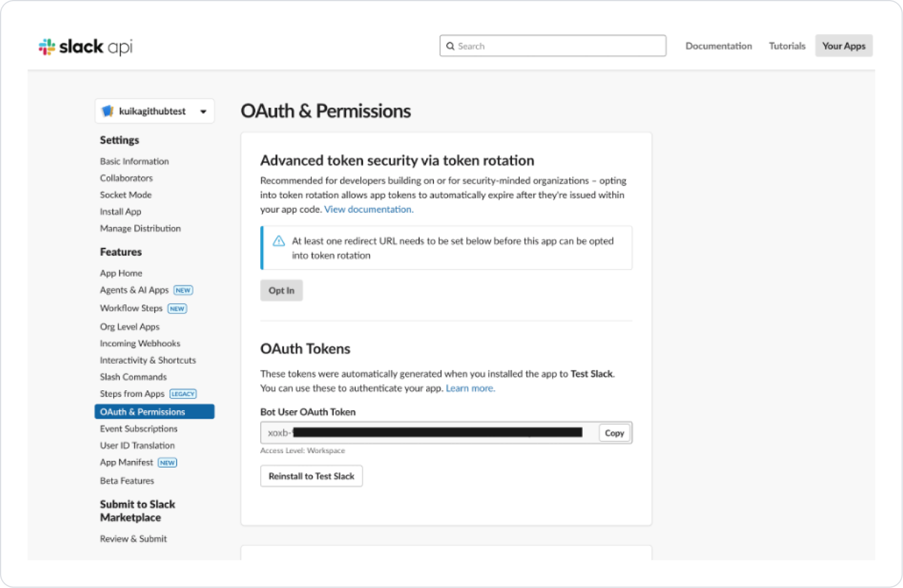Click the warning triangle icon in the notice
Viewport: 903px width, 588px height.
pyautogui.click(x=279, y=241)
